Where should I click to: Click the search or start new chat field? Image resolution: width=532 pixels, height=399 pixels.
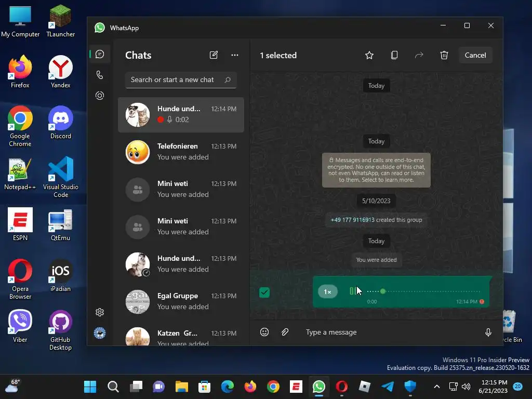point(181,80)
